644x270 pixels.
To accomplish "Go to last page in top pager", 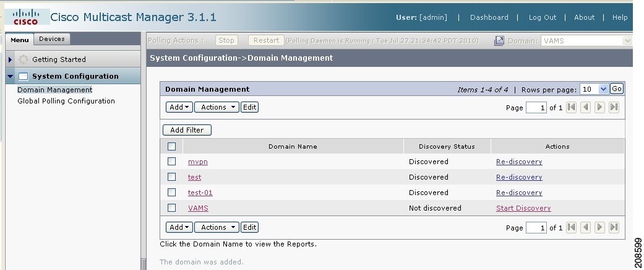I will point(614,107).
